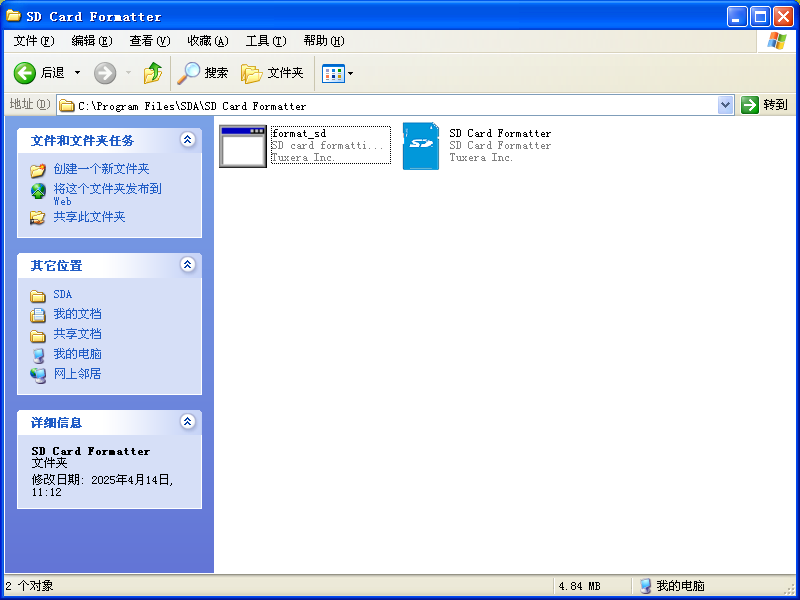800x600 pixels.
Task: Open Forward button history dropdown arrow
Action: (129, 73)
